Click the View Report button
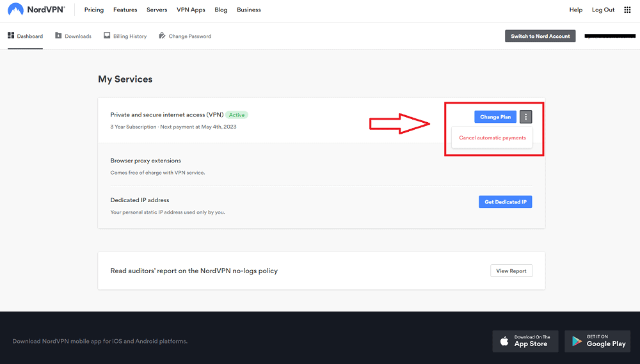The image size is (640, 364). [511, 271]
